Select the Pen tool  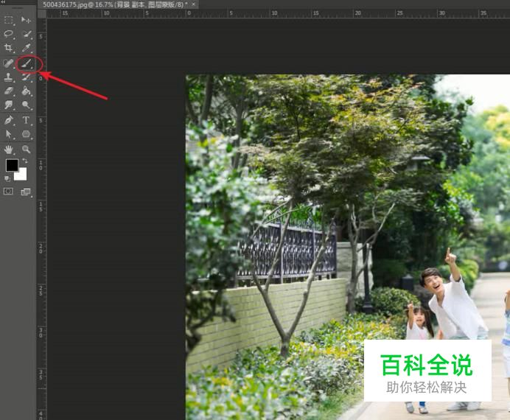8,120
